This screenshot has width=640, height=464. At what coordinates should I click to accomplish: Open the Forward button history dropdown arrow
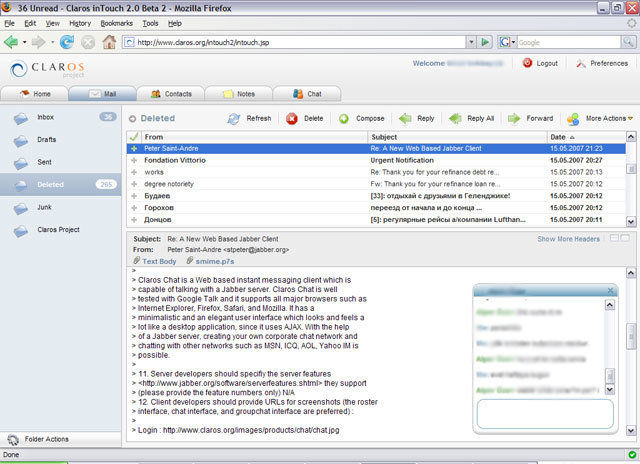52,42
